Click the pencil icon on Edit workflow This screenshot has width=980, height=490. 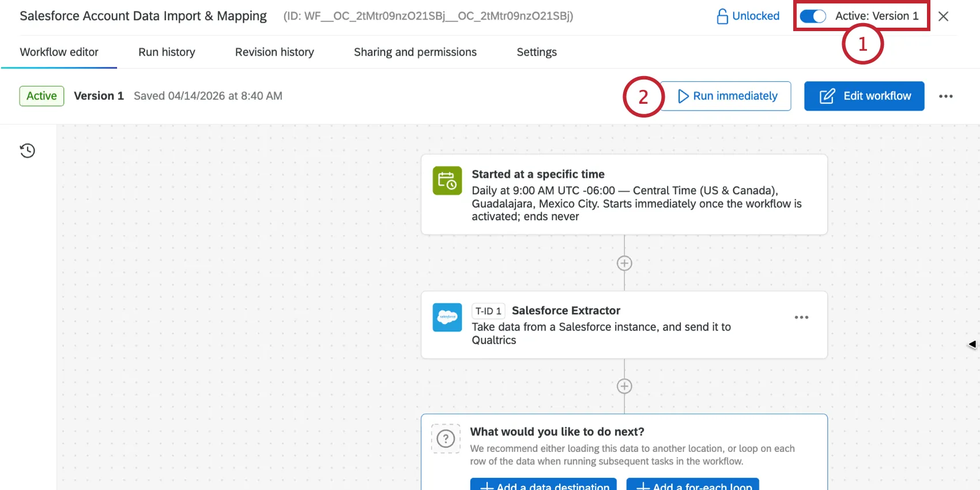pyautogui.click(x=827, y=96)
